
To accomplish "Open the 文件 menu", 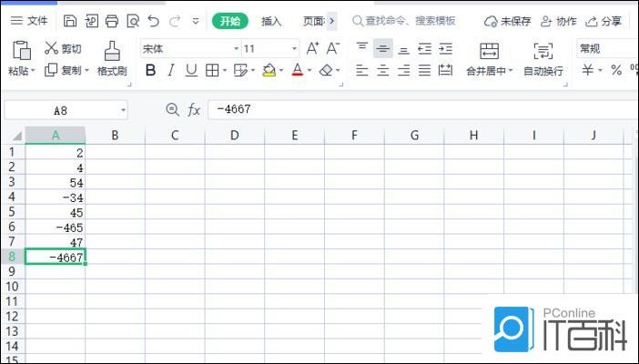I will pos(29,21).
